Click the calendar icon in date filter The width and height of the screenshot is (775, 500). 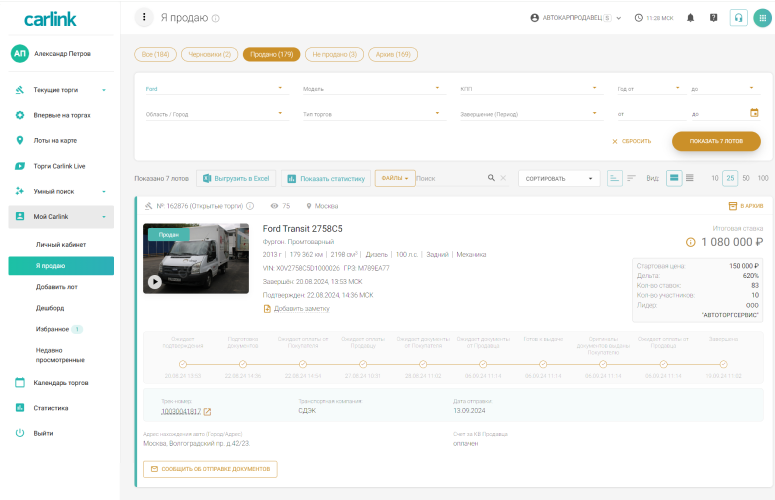754,113
